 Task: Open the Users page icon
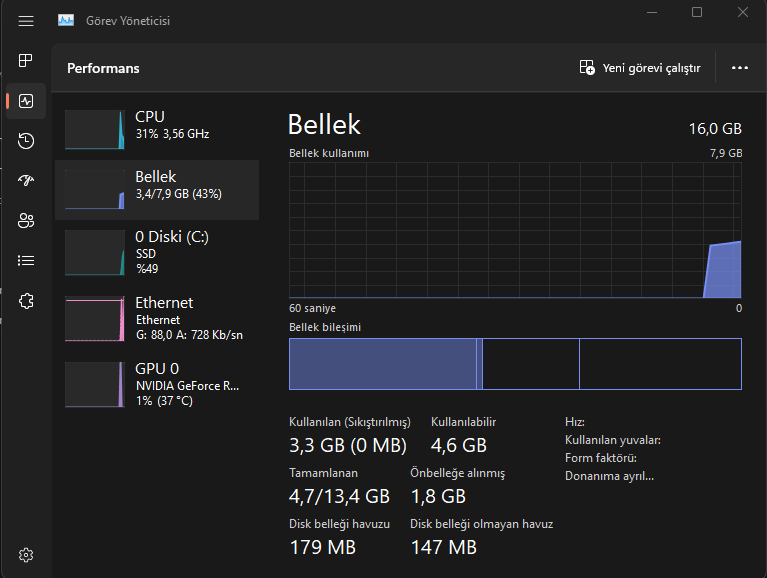(26, 221)
